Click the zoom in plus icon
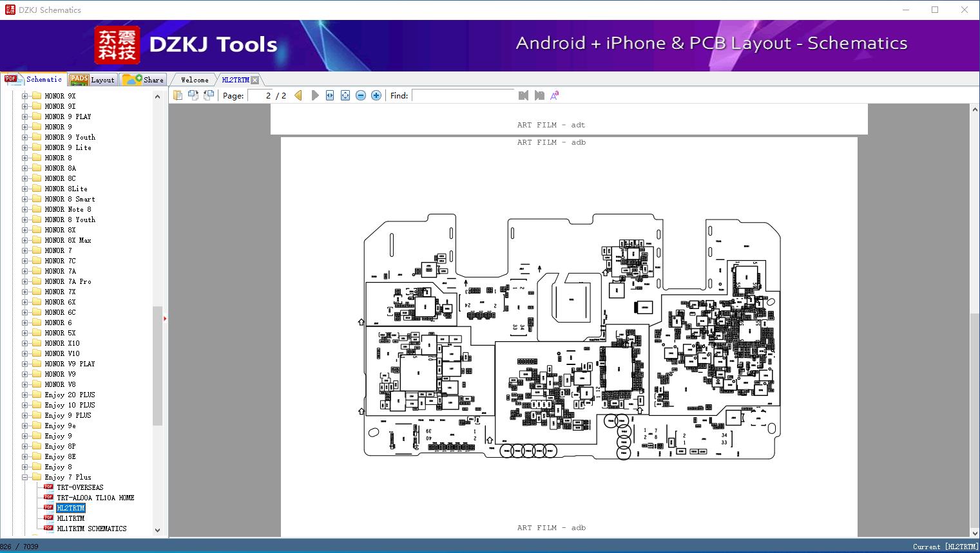Viewport: 980px width, 553px height. (x=376, y=95)
